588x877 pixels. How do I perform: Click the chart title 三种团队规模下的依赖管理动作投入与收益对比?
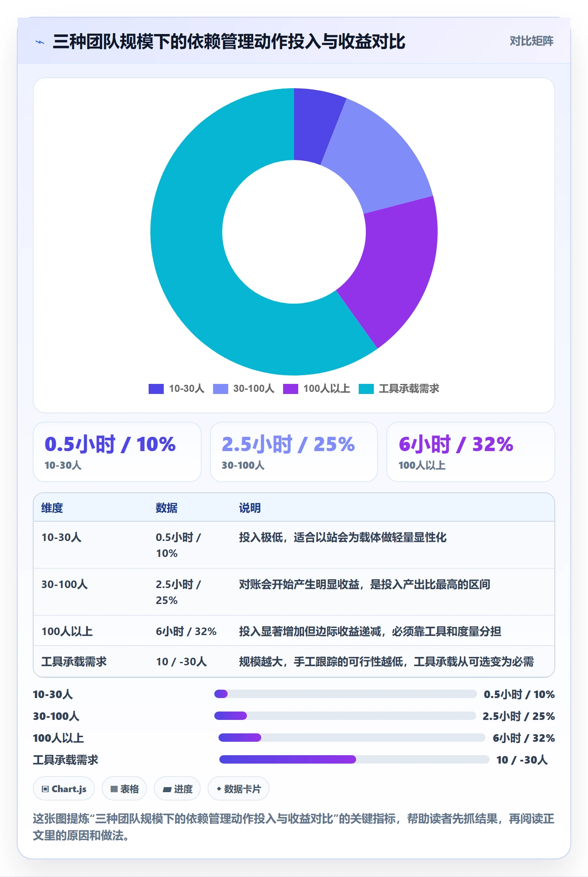click(x=229, y=42)
